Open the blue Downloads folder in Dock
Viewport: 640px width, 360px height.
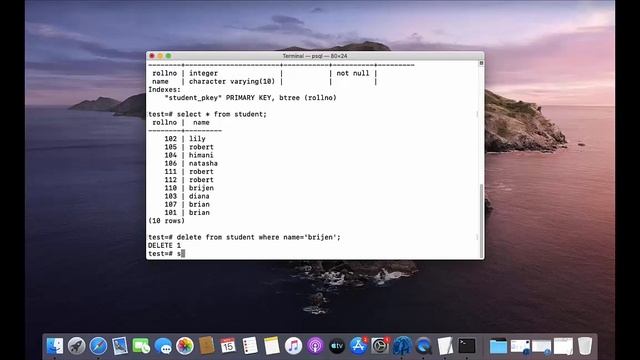click(498, 347)
